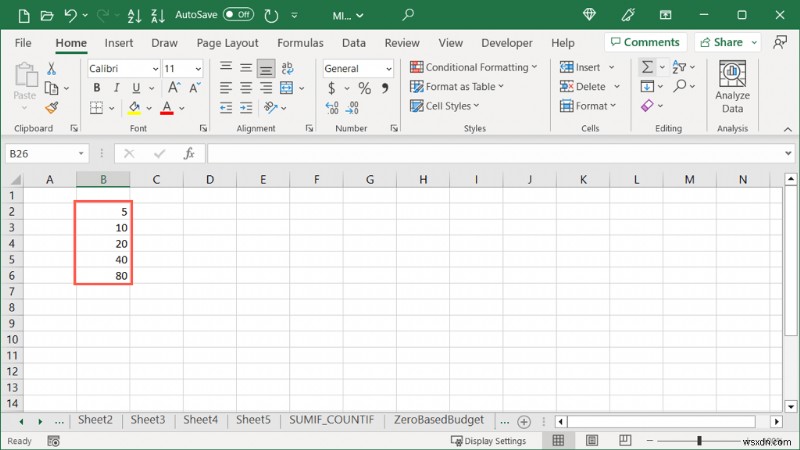Image resolution: width=800 pixels, height=450 pixels.
Task: Click Merge & Center icon
Action: coord(286,88)
